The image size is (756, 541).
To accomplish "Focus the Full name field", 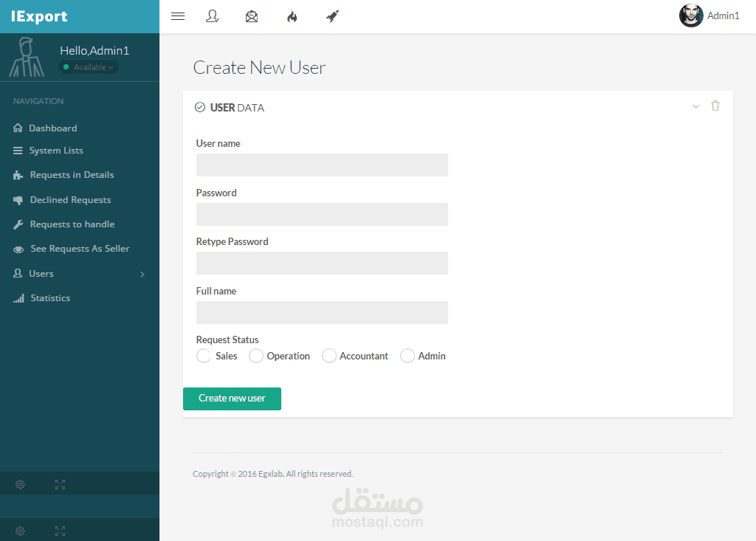I will tap(322, 312).
